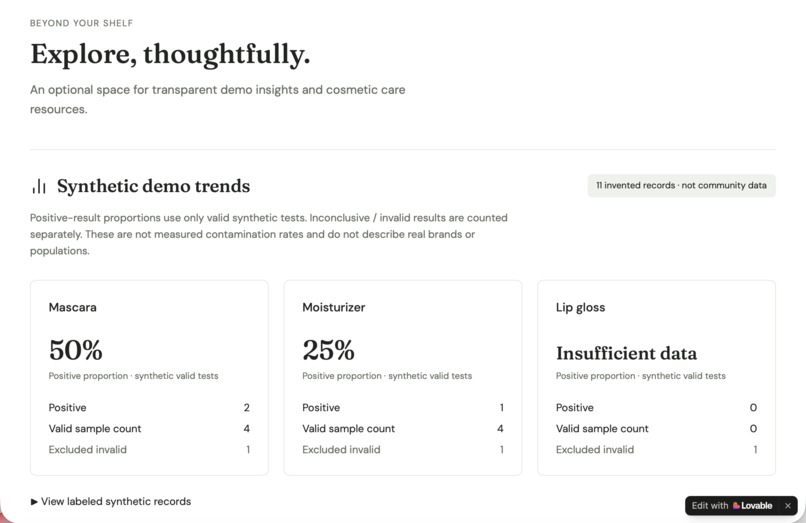Dismiss the Edit with Lovable badge
Screen dimensions: 806x523
(x=787, y=506)
